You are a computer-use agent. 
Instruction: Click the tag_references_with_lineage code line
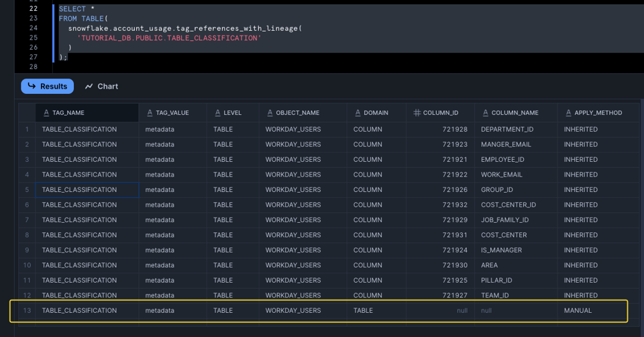185,28
